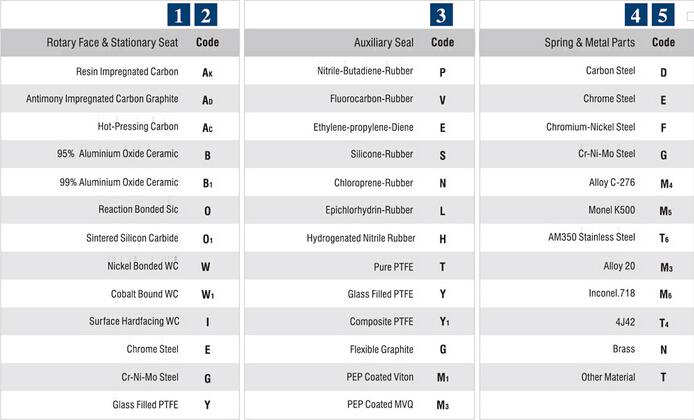Screen dimensions: 694x420
Task: Click the Auxiliary Seal column header
Action: pos(383,43)
